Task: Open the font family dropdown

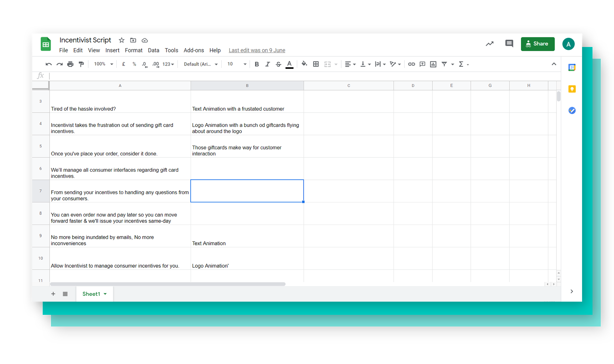Action: point(201,64)
